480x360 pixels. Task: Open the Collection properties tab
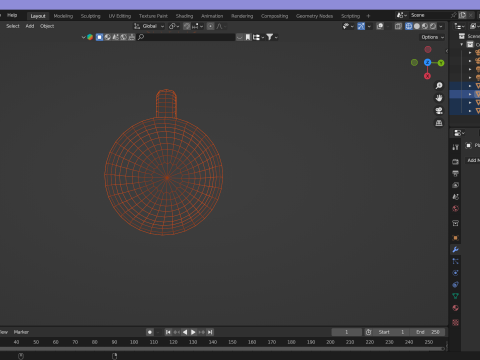(x=455, y=223)
